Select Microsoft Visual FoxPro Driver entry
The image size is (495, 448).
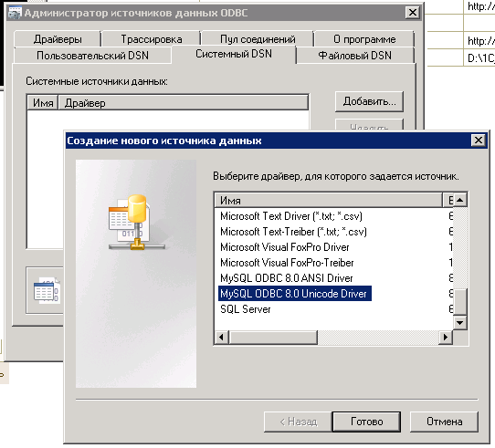tap(284, 247)
